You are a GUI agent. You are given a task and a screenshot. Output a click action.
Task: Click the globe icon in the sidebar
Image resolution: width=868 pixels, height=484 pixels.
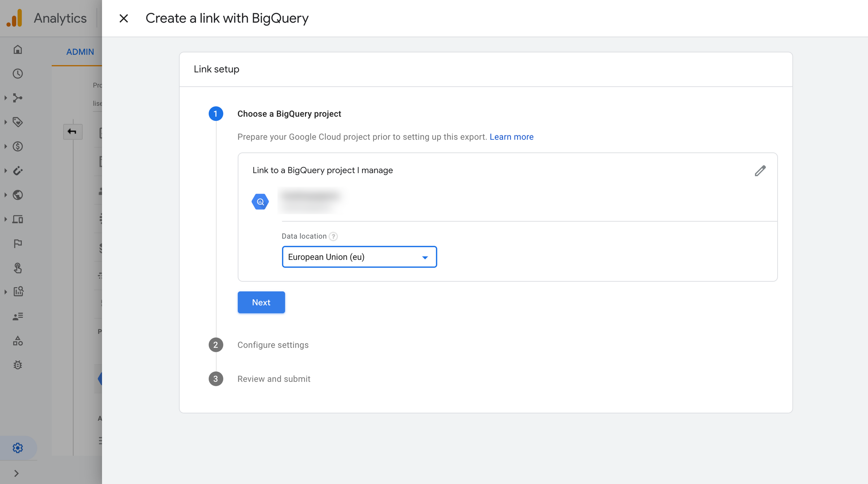[18, 195]
